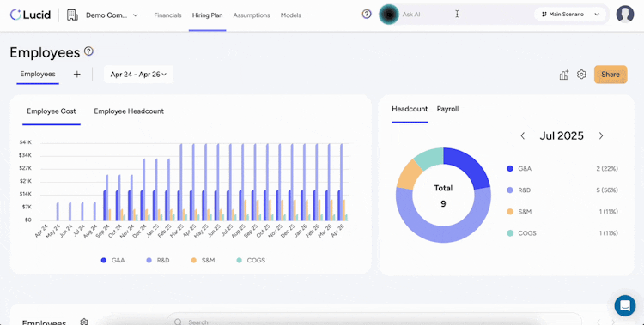Click the Lucid logo

[30, 15]
